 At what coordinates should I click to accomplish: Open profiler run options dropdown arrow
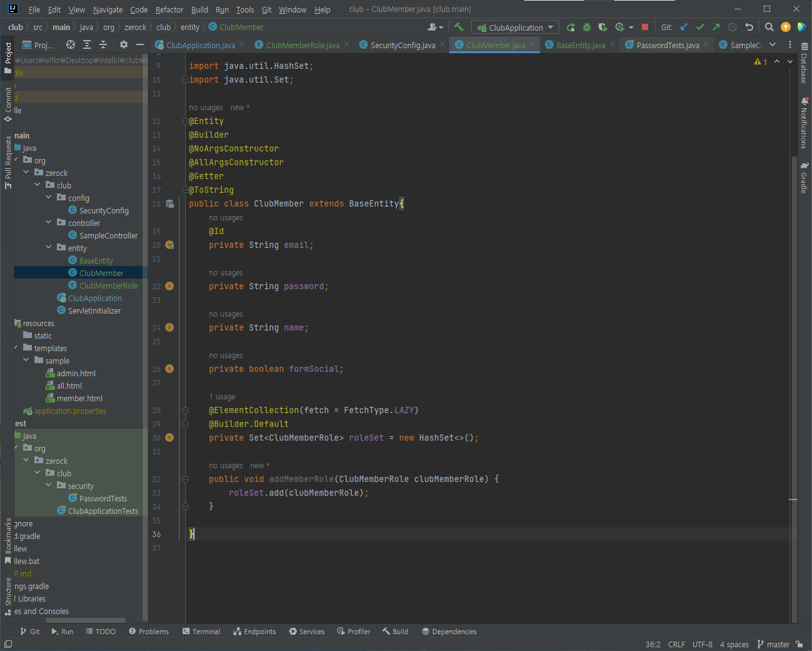pyautogui.click(x=631, y=27)
